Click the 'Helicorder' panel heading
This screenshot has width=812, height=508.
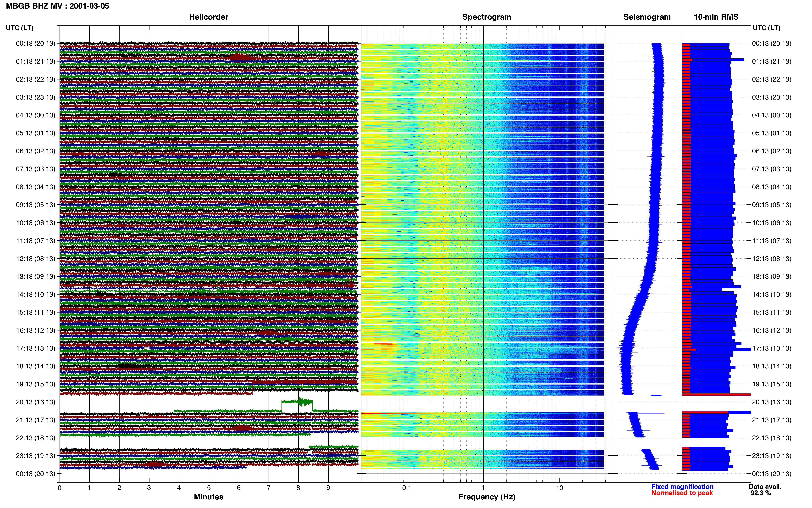click(x=209, y=17)
